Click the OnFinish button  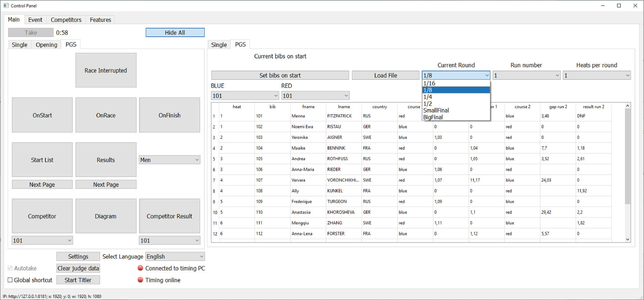[170, 115]
